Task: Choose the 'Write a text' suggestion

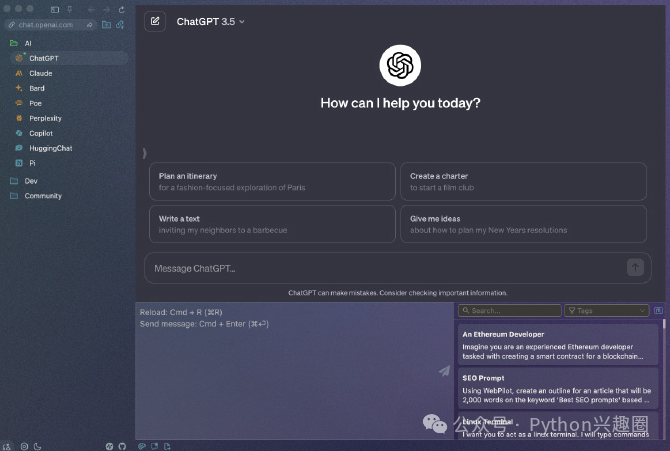Action: click(272, 224)
